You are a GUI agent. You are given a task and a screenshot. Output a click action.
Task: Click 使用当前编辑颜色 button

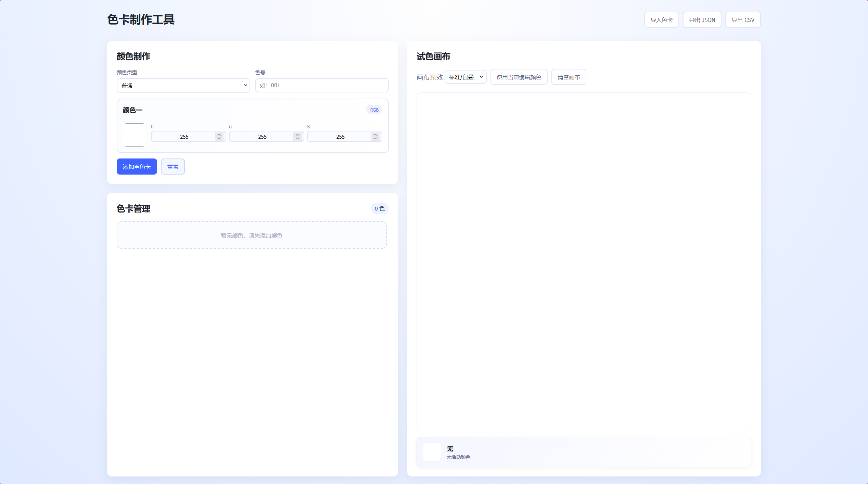[519, 77]
